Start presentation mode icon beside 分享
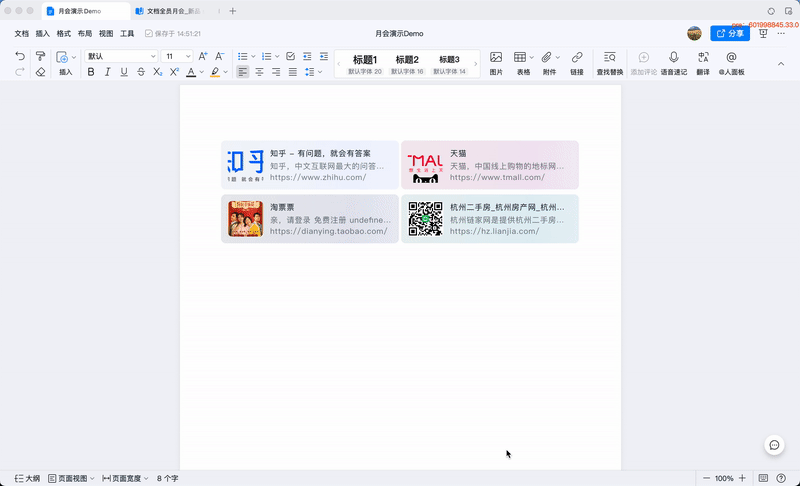Screen dimensions: 800x486 point(763,34)
